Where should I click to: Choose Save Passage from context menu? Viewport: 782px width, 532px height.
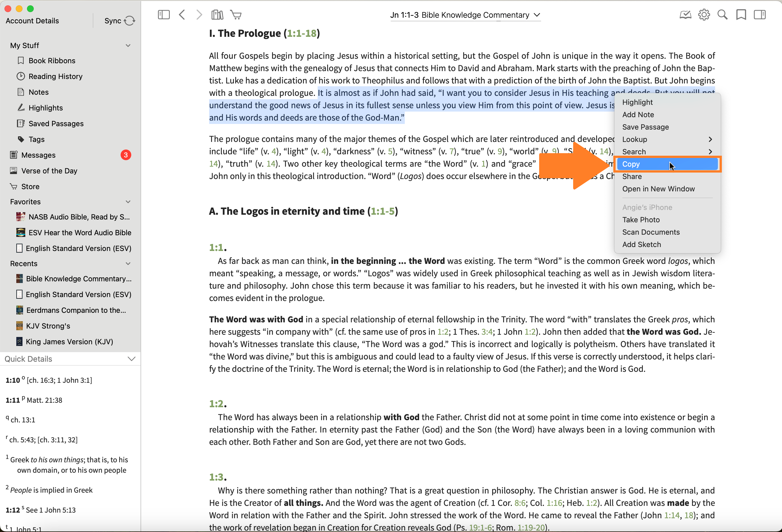[x=667, y=127]
